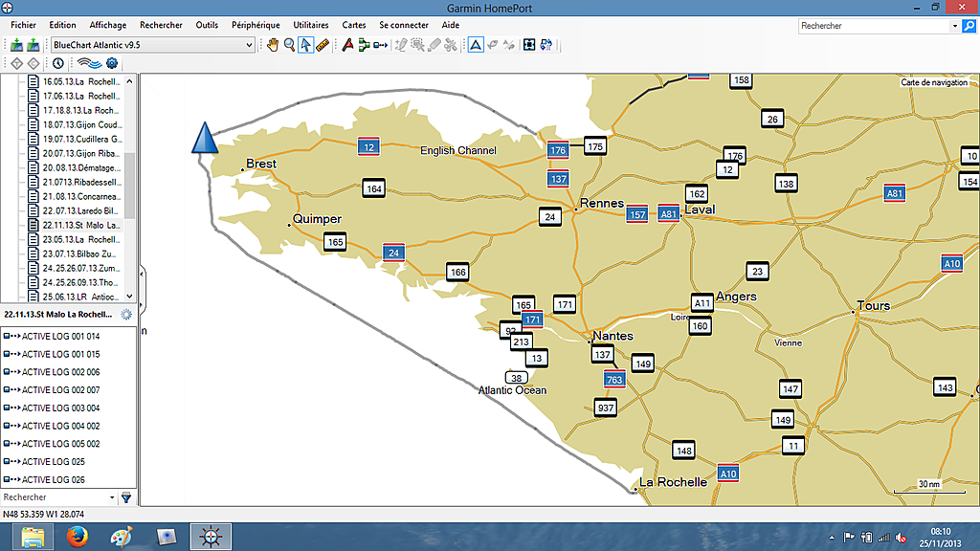This screenshot has width=980, height=551.
Task: Click the fish icon in toolbar
Action: (493, 45)
